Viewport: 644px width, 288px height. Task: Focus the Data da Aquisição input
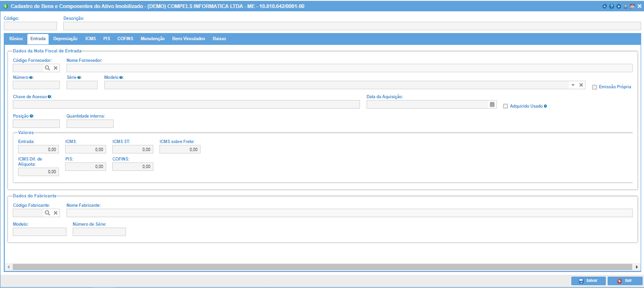pos(427,104)
